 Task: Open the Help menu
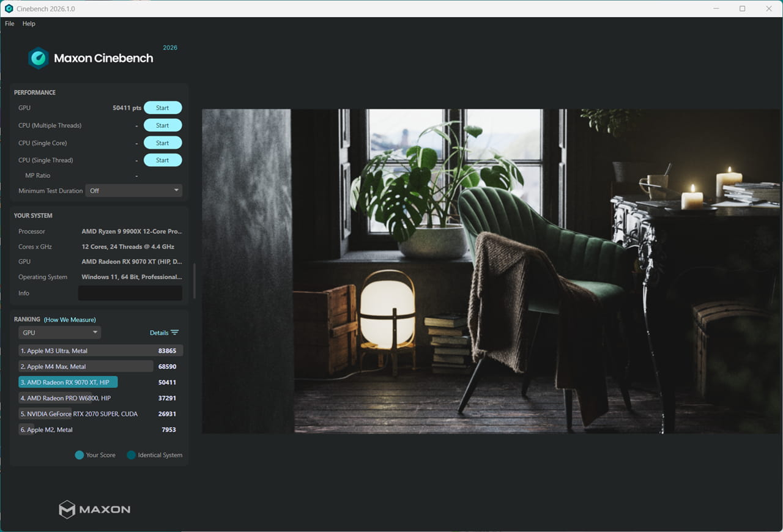29,23
